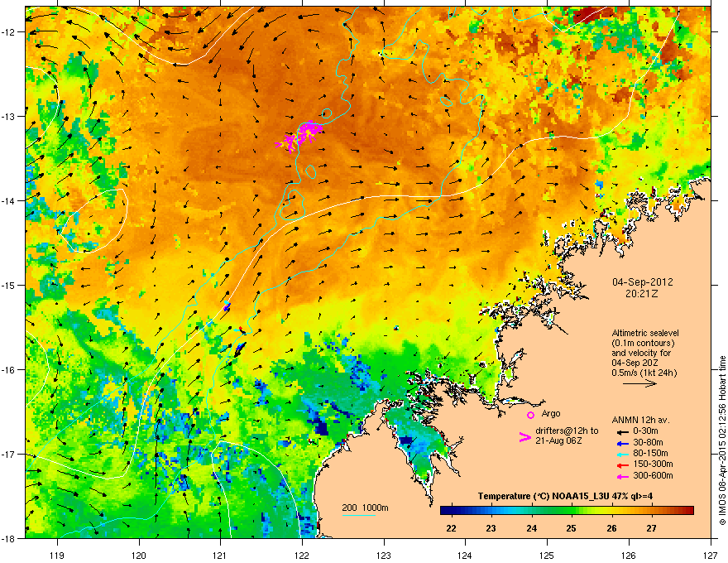Click the longitude axis label 123

coord(384,555)
